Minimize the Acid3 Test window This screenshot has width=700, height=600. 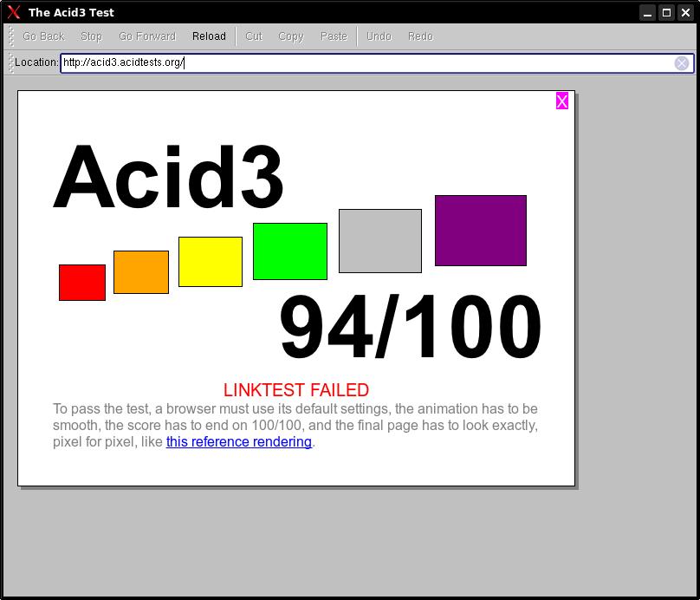(647, 12)
